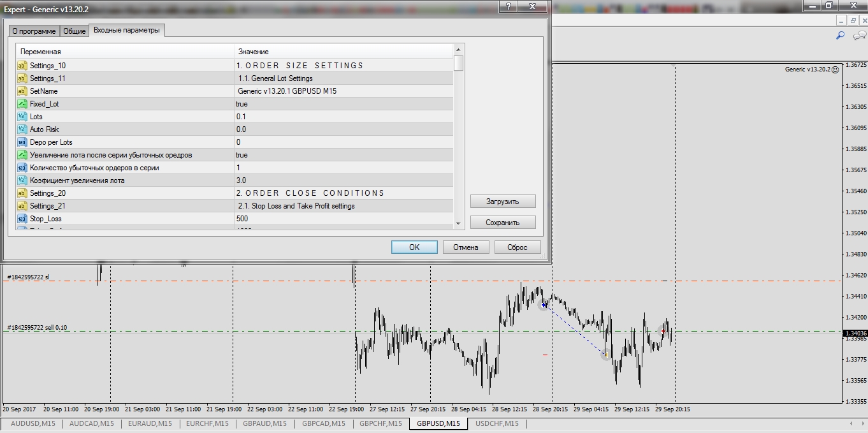The width and height of the screenshot is (868, 433).
Task: Click the Stop_Loss integer icon
Action: [x=22, y=219]
